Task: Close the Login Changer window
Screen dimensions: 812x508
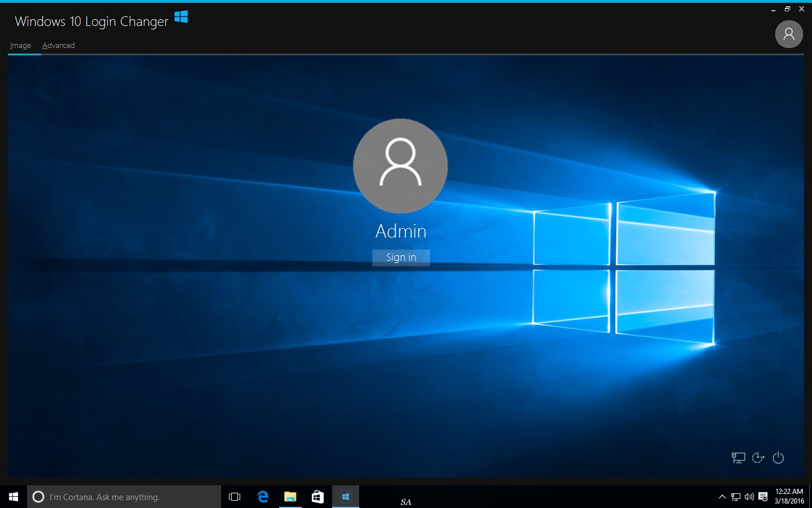Action: point(801,9)
